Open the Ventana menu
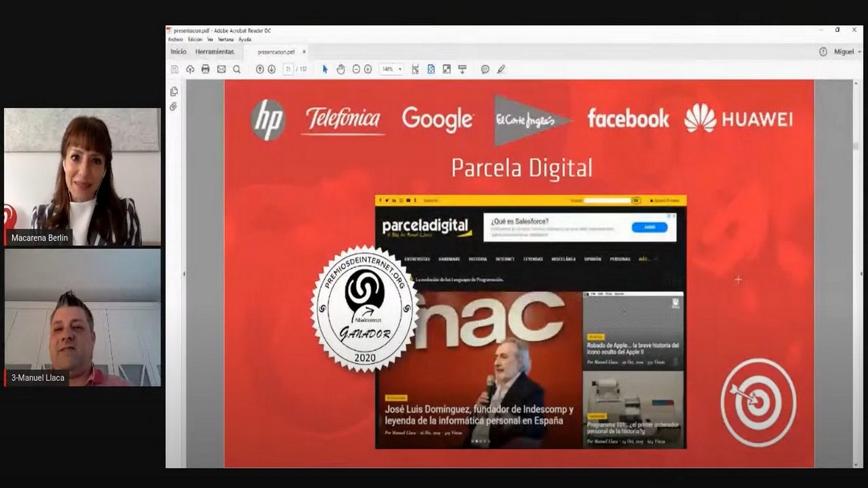The width and height of the screenshot is (868, 488). pos(226,39)
